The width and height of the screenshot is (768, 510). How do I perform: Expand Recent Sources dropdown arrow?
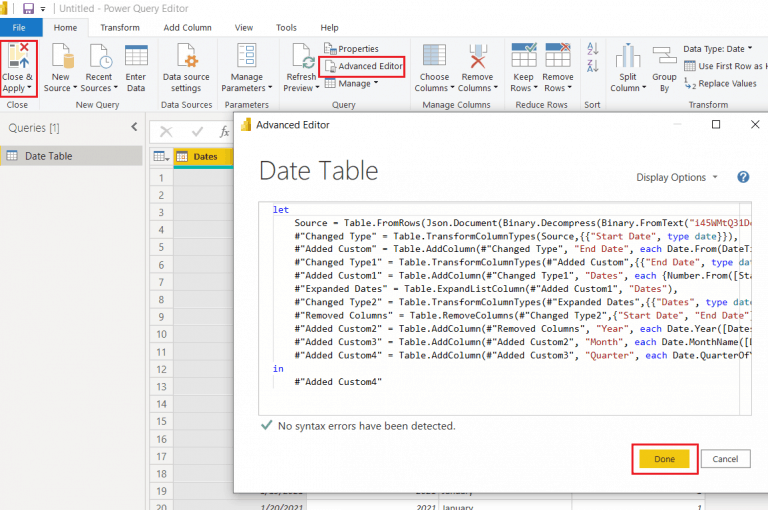click(x=116, y=88)
